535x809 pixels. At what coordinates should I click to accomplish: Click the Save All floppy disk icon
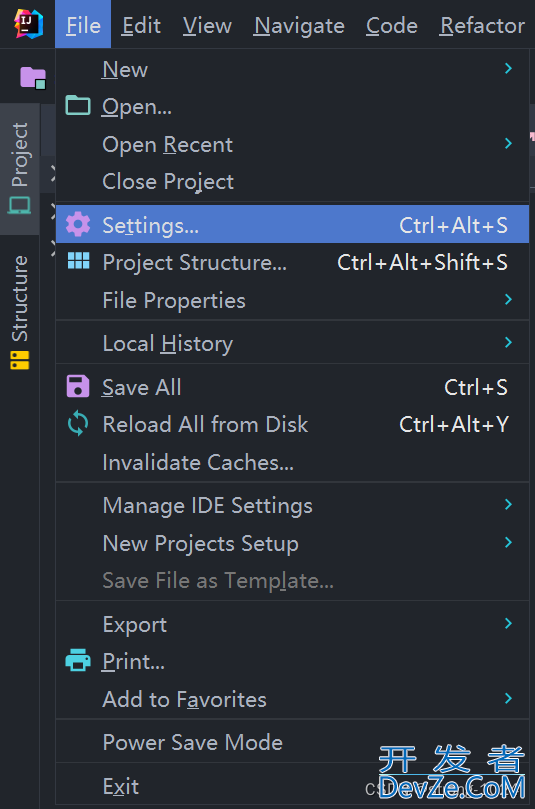78,386
